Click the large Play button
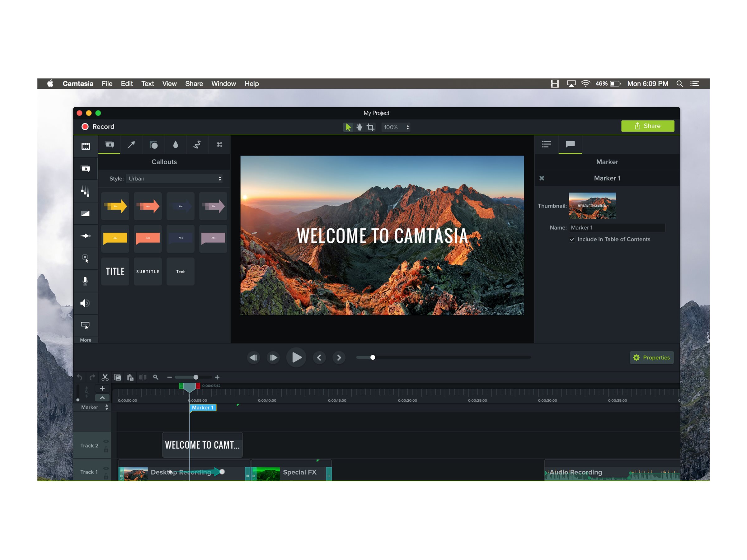The height and width of the screenshot is (560, 747). pos(296,357)
